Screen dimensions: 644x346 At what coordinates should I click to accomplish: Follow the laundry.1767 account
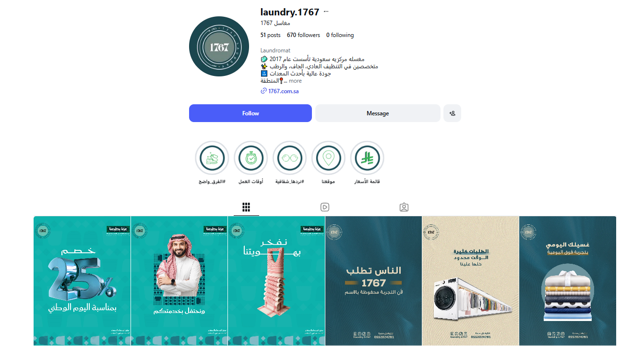[250, 113]
